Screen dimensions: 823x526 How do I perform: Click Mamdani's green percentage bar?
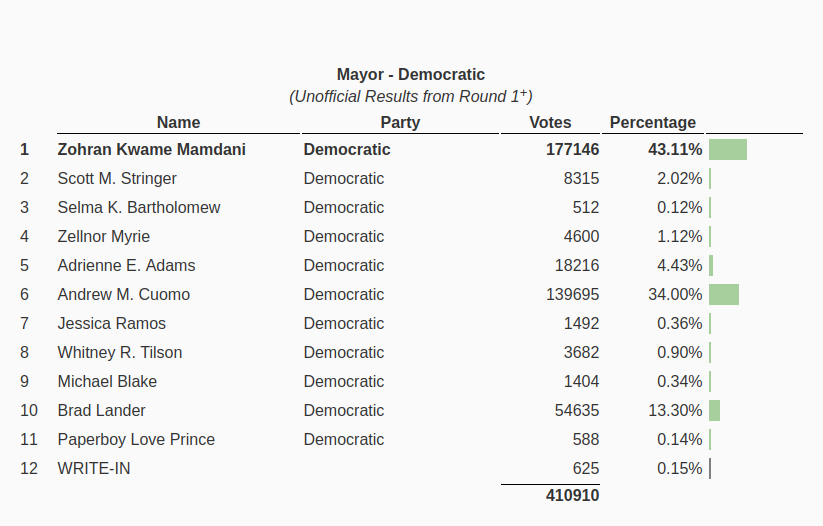(x=728, y=150)
